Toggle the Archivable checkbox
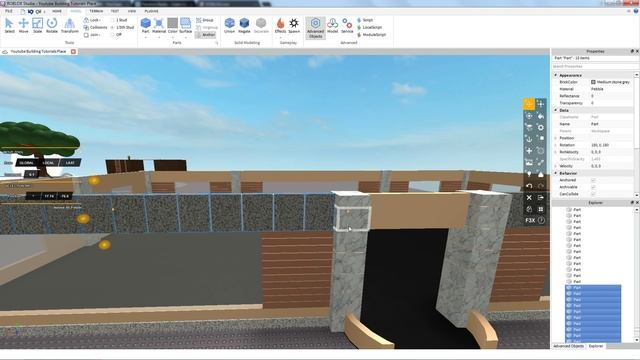 coord(593,187)
